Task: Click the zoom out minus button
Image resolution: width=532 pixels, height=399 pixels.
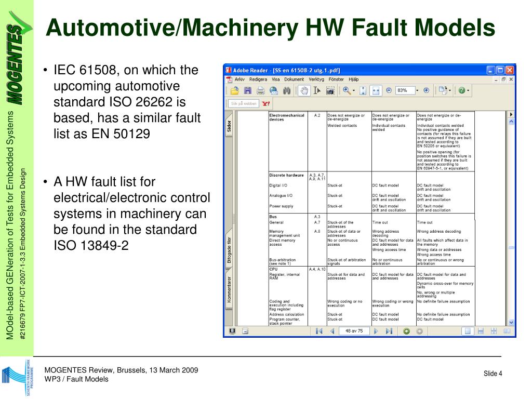Action: pos(389,90)
